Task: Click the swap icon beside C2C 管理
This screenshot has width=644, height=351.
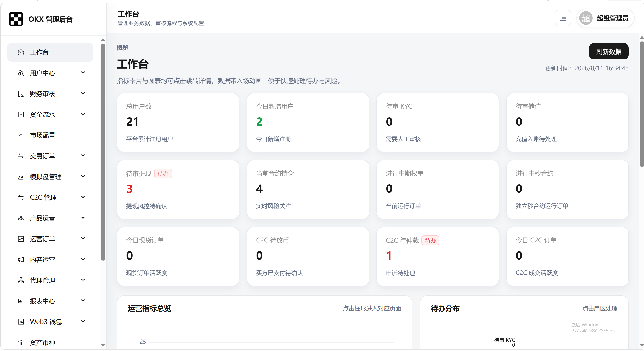Action: pos(21,197)
